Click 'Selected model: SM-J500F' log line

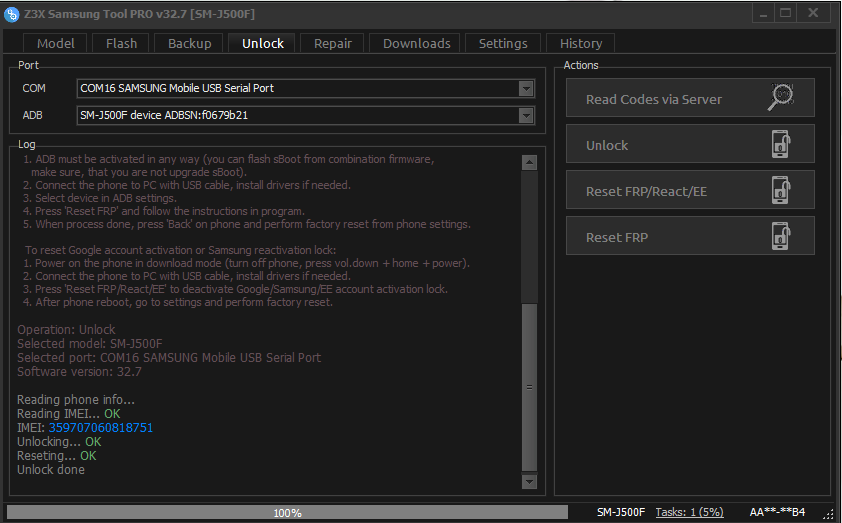pyautogui.click(x=90, y=344)
